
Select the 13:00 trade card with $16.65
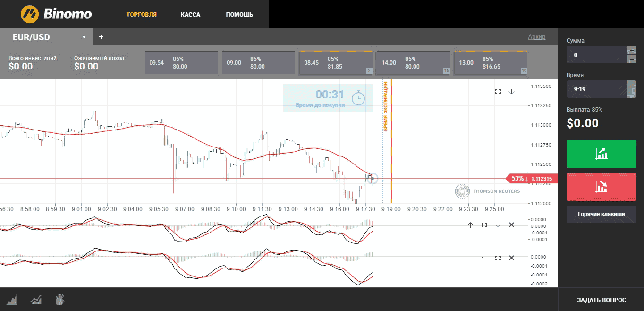point(491,63)
